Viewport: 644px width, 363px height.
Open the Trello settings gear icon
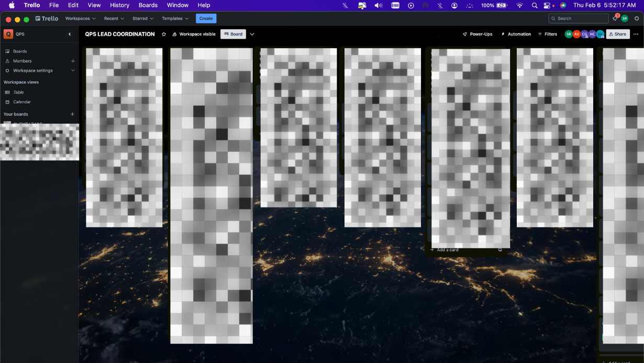[x=637, y=18]
